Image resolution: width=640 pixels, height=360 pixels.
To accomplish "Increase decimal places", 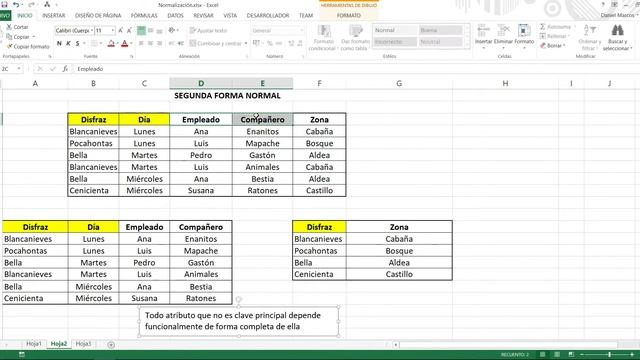I will click(x=291, y=43).
